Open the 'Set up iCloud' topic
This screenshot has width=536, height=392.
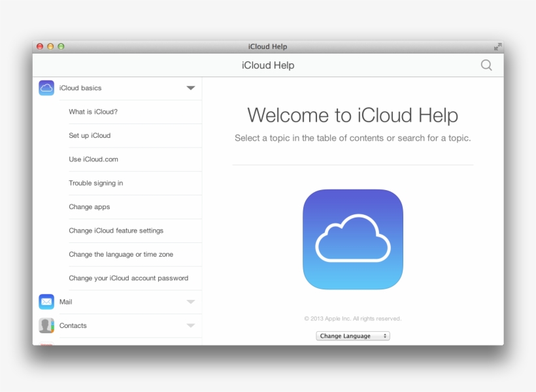(x=135, y=135)
